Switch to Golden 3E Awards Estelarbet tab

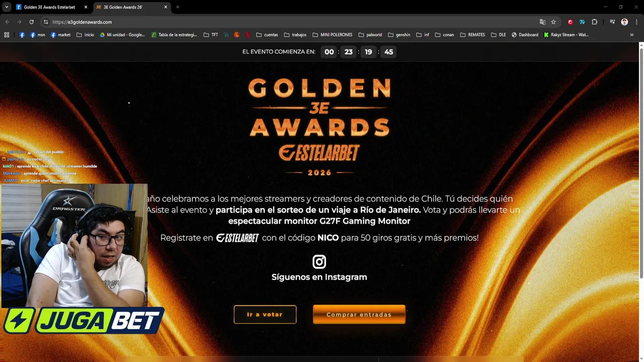pyautogui.click(x=49, y=7)
